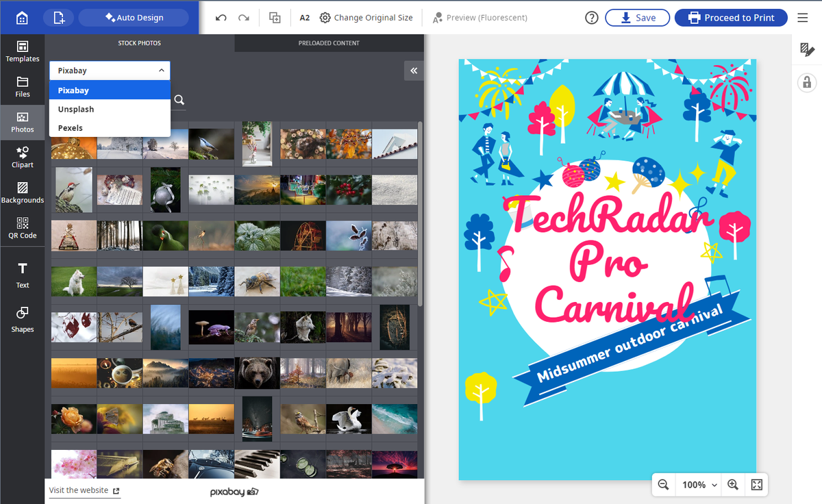This screenshot has height=504, width=822.
Task: Open the QR Code tool
Action: pos(23,228)
